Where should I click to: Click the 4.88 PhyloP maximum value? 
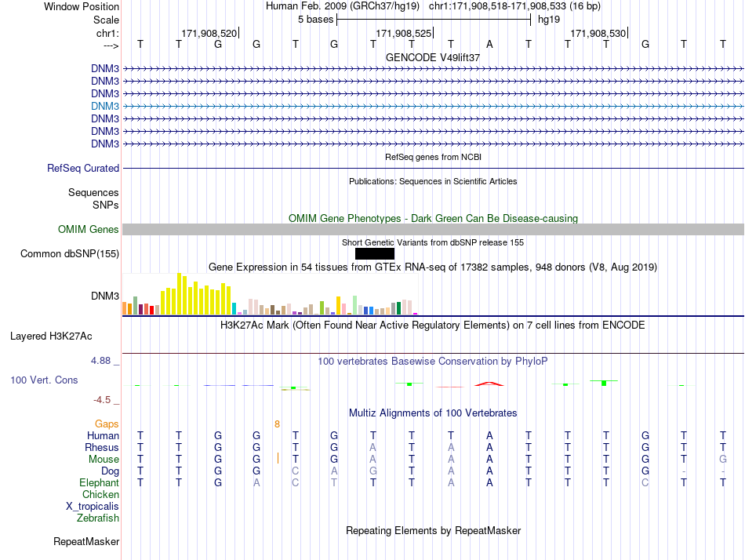tap(100, 361)
